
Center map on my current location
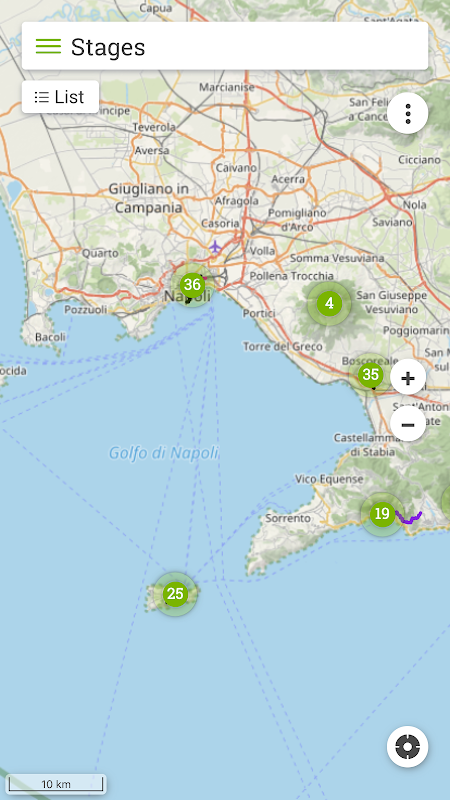coord(407,746)
